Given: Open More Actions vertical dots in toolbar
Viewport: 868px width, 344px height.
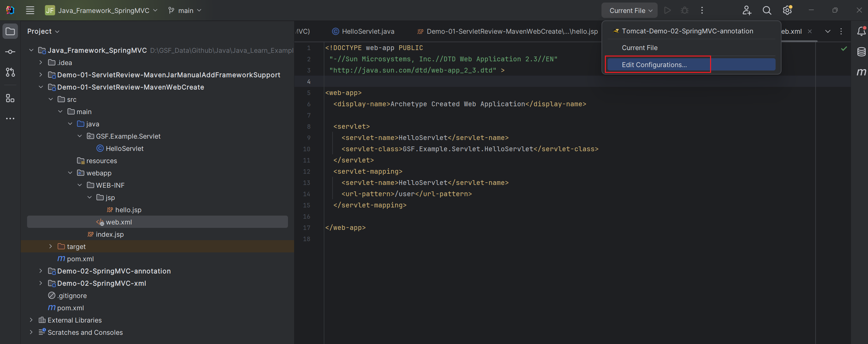Looking at the screenshot, I should click(702, 11).
